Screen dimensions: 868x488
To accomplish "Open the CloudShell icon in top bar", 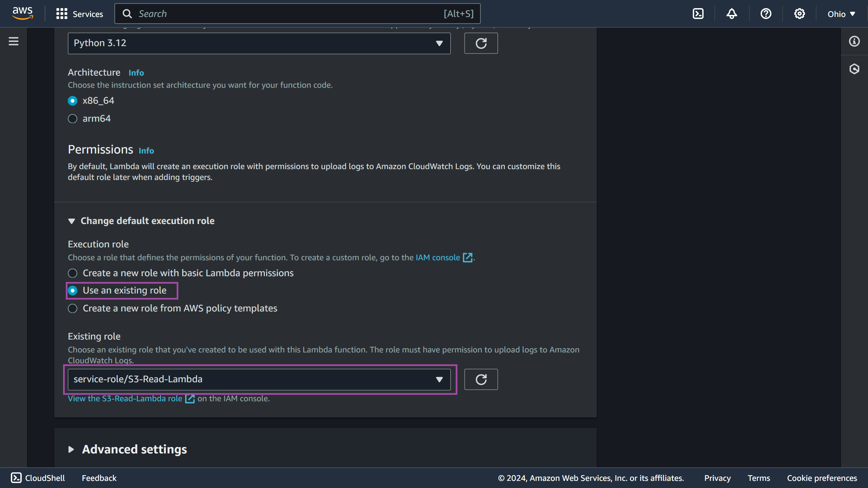I will tap(698, 14).
